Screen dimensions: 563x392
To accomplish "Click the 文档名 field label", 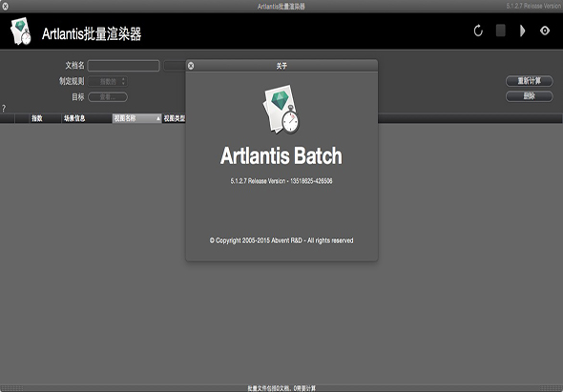I will click(x=74, y=65).
